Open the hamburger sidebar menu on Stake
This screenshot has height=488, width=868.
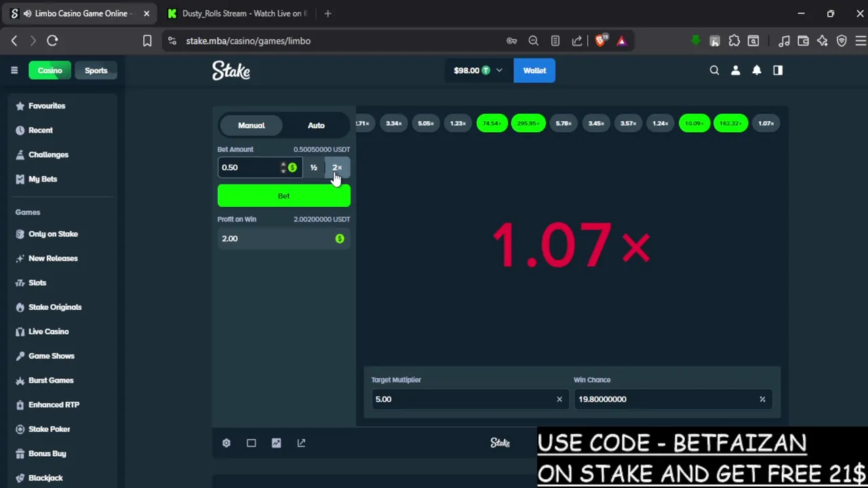point(14,70)
